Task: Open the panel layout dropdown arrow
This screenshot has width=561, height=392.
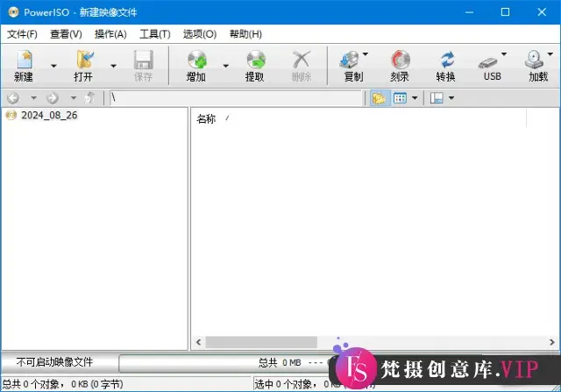Action: click(451, 97)
